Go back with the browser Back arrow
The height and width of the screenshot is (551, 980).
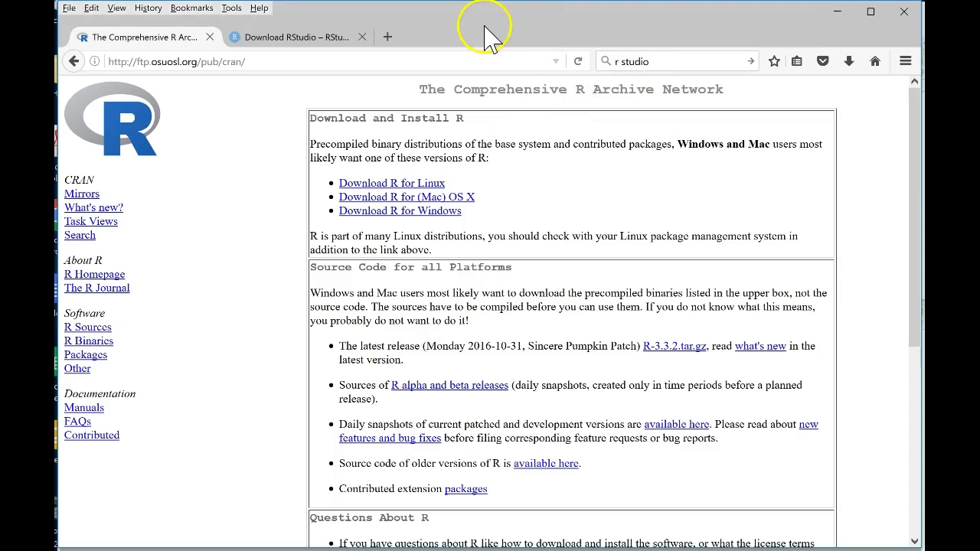point(73,61)
